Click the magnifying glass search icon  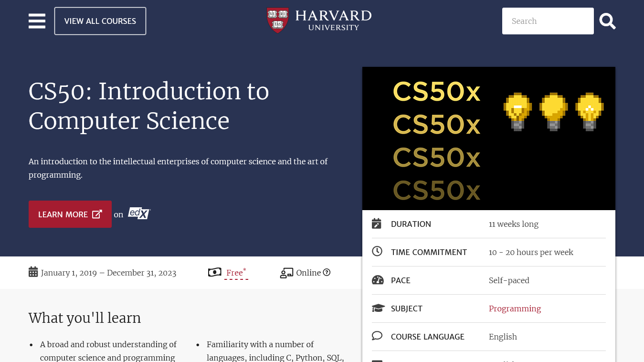point(607,21)
